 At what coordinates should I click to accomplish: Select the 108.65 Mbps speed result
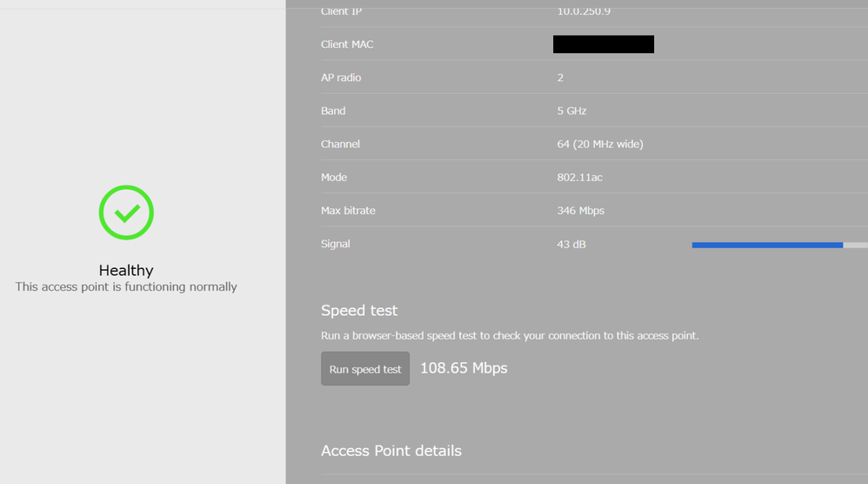click(464, 368)
